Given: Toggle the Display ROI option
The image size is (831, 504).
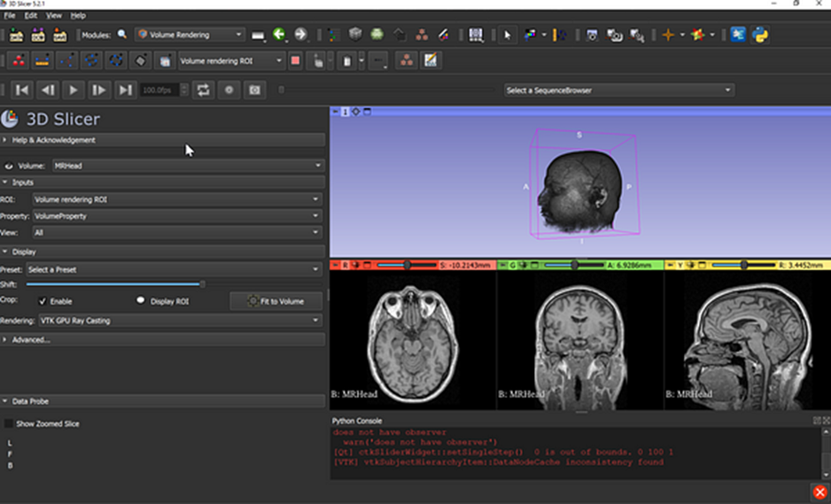Looking at the screenshot, I should pos(140,301).
